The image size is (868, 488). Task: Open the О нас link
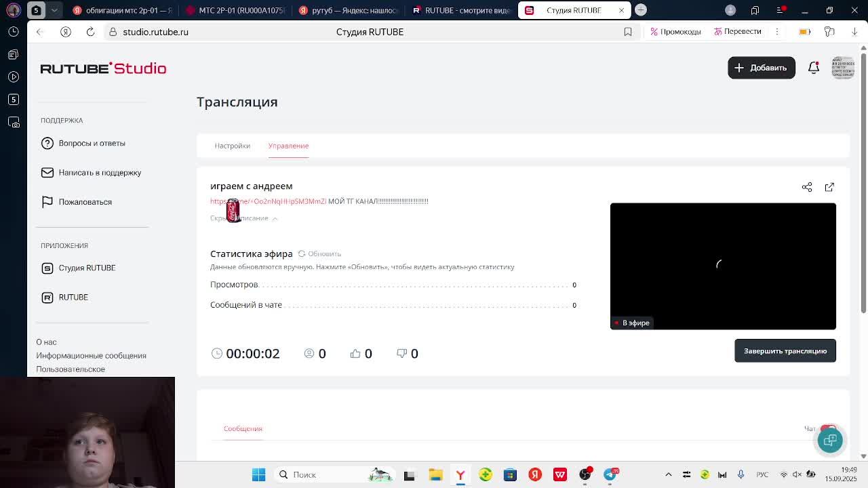(x=46, y=342)
